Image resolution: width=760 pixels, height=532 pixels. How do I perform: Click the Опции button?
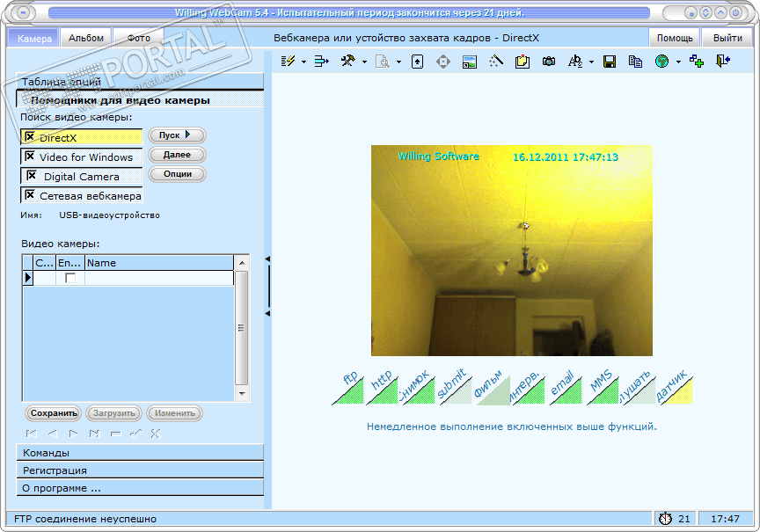177,174
